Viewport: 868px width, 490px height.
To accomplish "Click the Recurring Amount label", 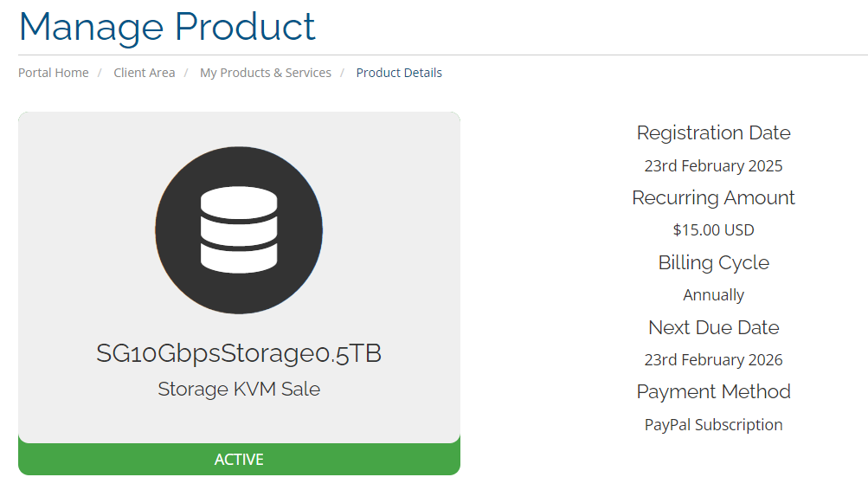I will click(714, 197).
